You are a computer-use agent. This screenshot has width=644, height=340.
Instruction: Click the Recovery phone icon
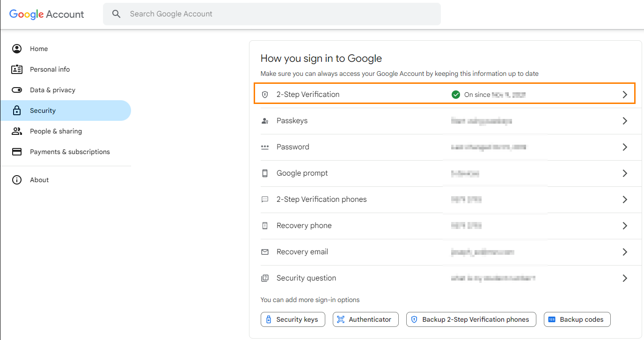click(x=265, y=226)
